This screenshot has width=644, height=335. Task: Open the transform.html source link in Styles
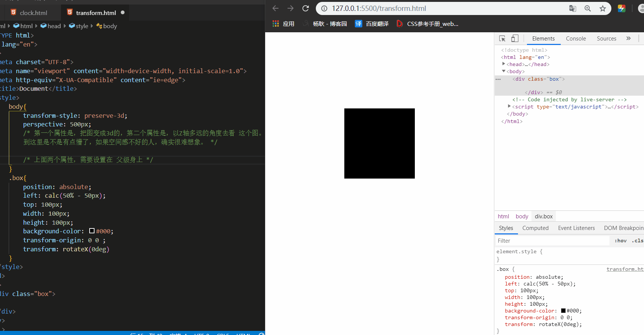click(x=624, y=269)
